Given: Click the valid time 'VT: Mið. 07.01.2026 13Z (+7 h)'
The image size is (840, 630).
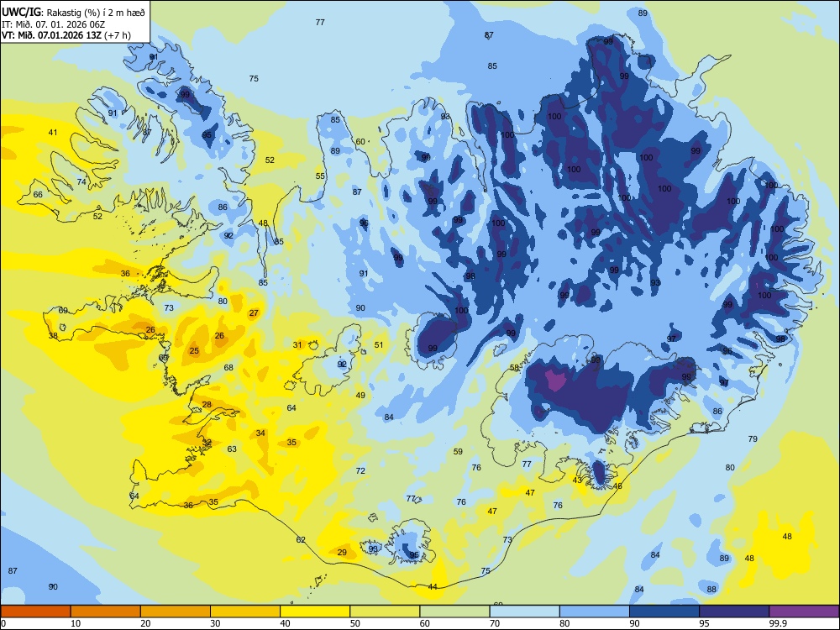Looking at the screenshot, I should pyautogui.click(x=66, y=35).
